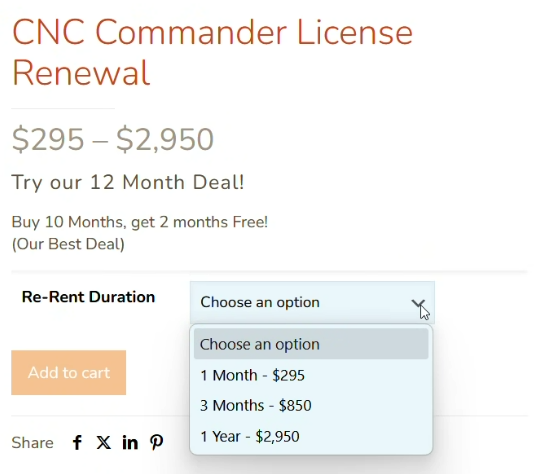Share product via LinkedIn icon
This screenshot has width=534, height=474.
click(130, 443)
